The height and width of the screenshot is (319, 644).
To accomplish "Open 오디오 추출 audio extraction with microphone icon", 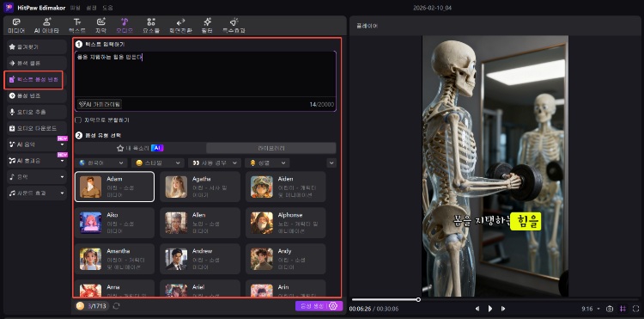I will [37, 112].
